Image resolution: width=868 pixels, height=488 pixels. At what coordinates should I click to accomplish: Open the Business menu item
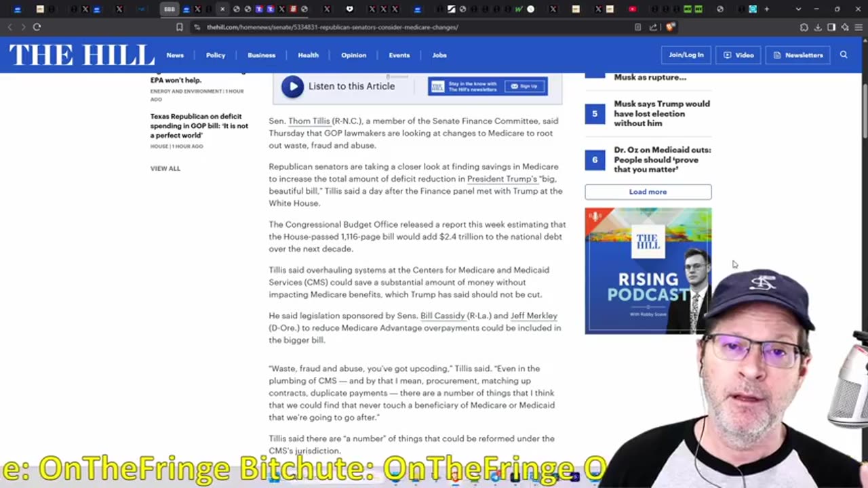click(261, 55)
